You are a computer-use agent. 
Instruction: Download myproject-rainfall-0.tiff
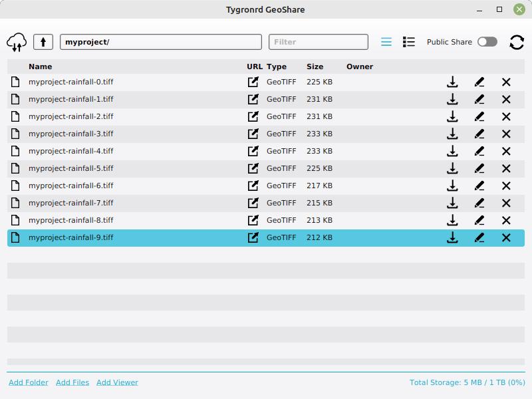[452, 82]
